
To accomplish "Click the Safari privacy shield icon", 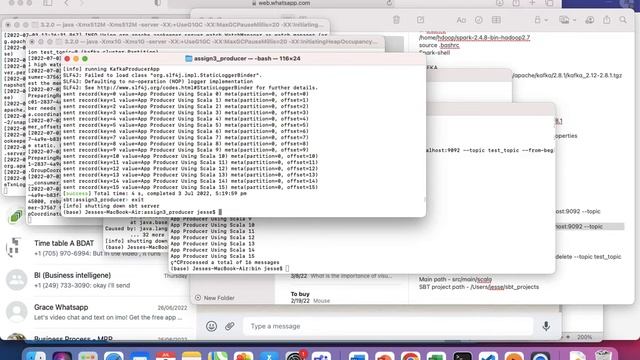I will pyautogui.click(x=158, y=3).
